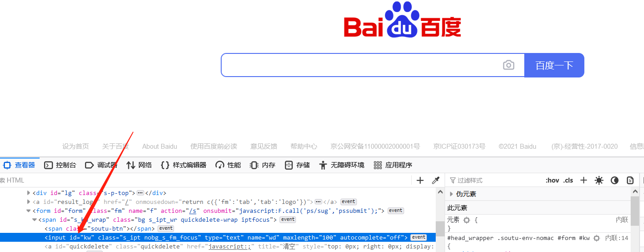Expand the 伪元素 pseudo-elements section
The height and width of the screenshot is (252, 644).
click(451, 194)
